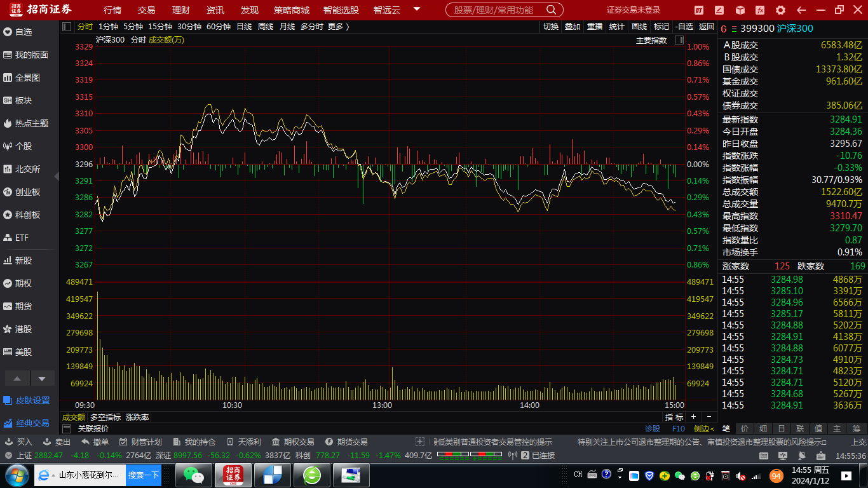This screenshot has height=488, width=868.
Task: Open 皮肤设置 skin settings
Action: coord(27,400)
